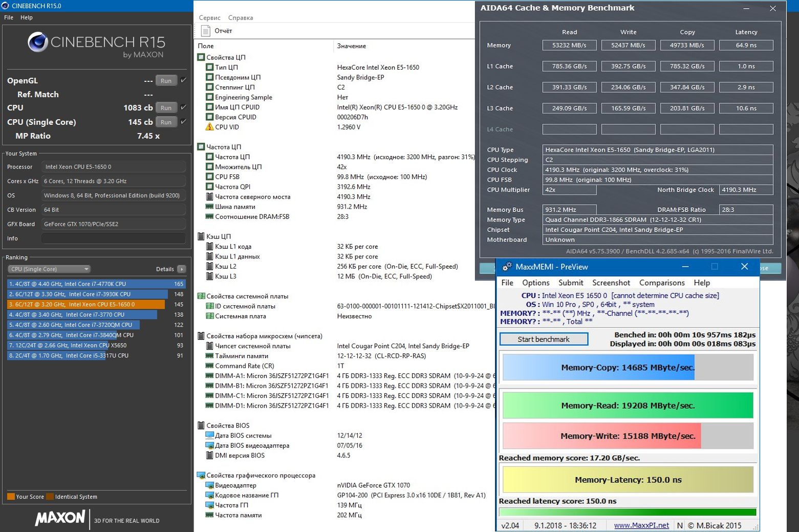
Task: Click the Memory-Write result bar
Action: click(628, 436)
